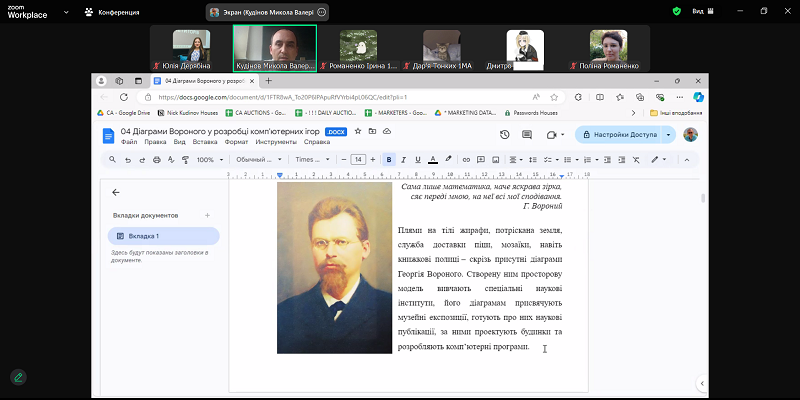
Task: Open the Справка menu
Action: coord(317,142)
